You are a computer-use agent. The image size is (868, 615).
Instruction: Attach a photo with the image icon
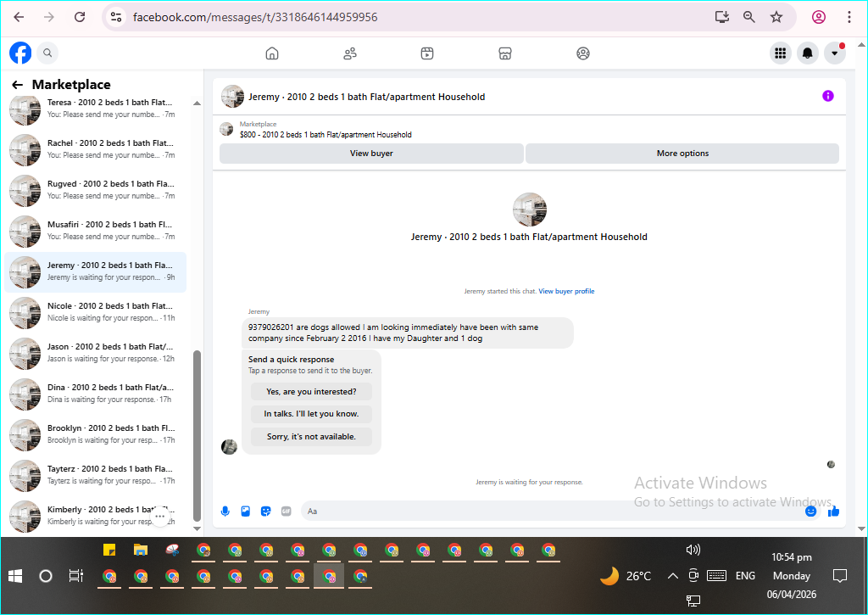246,511
